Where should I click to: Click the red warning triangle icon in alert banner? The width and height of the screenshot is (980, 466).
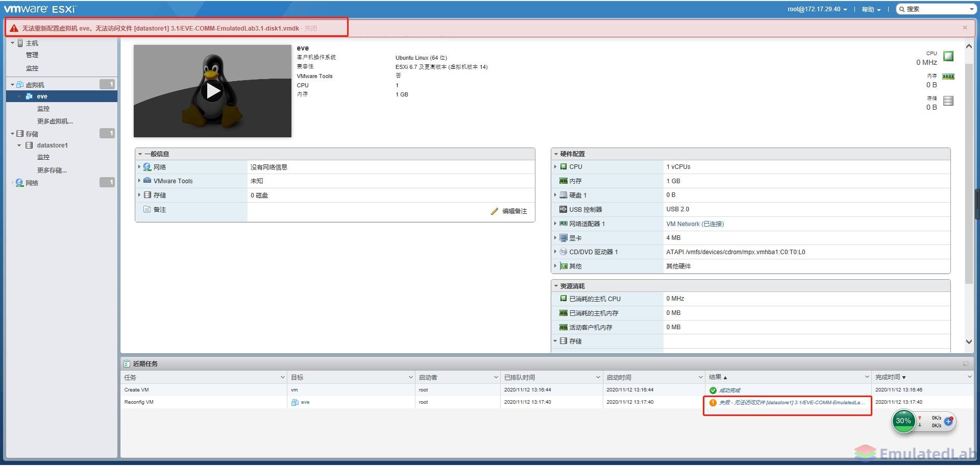click(14, 28)
